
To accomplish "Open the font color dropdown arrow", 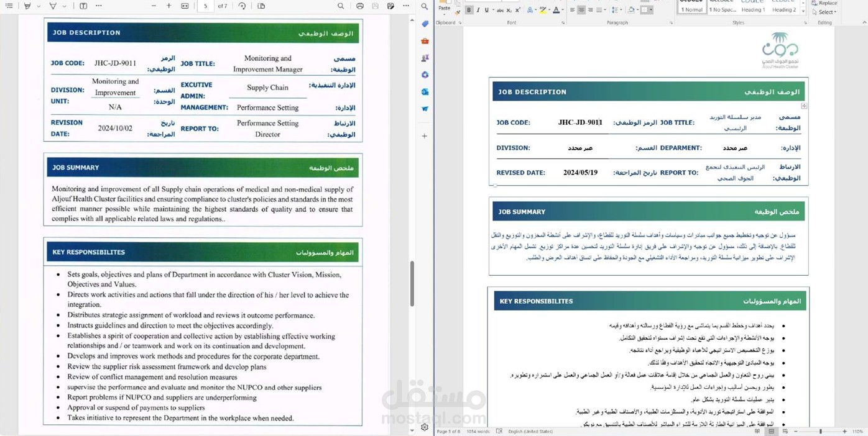I will [x=563, y=10].
